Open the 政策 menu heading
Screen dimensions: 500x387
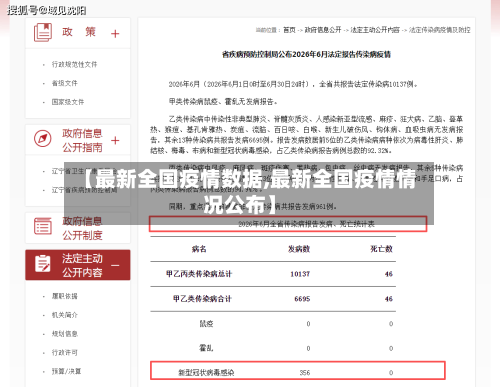coord(79,32)
